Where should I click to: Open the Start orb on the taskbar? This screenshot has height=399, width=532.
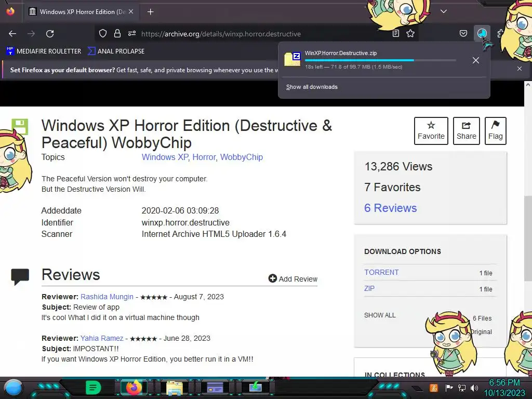(x=14, y=388)
